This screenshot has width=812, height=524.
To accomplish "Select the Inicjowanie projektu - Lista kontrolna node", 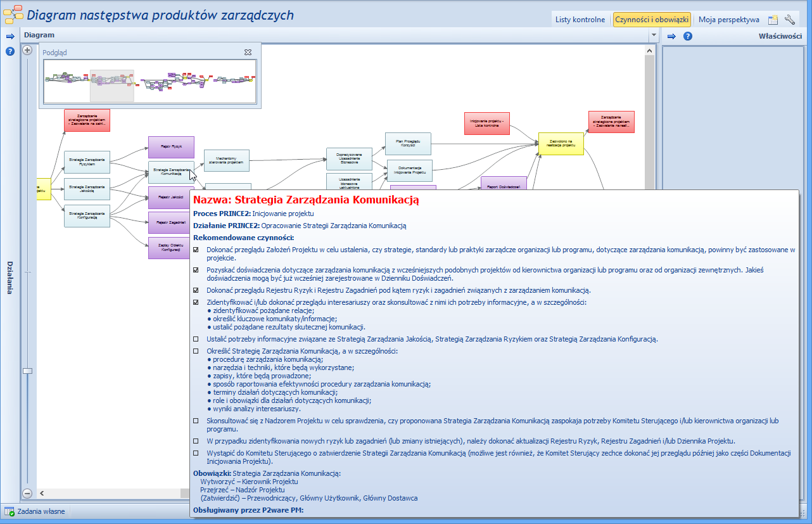I will tap(487, 122).
